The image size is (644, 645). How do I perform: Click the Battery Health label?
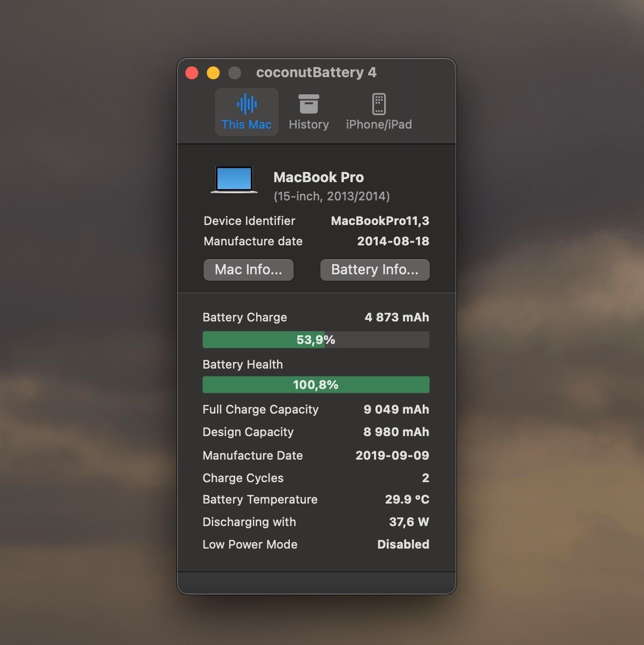click(243, 364)
